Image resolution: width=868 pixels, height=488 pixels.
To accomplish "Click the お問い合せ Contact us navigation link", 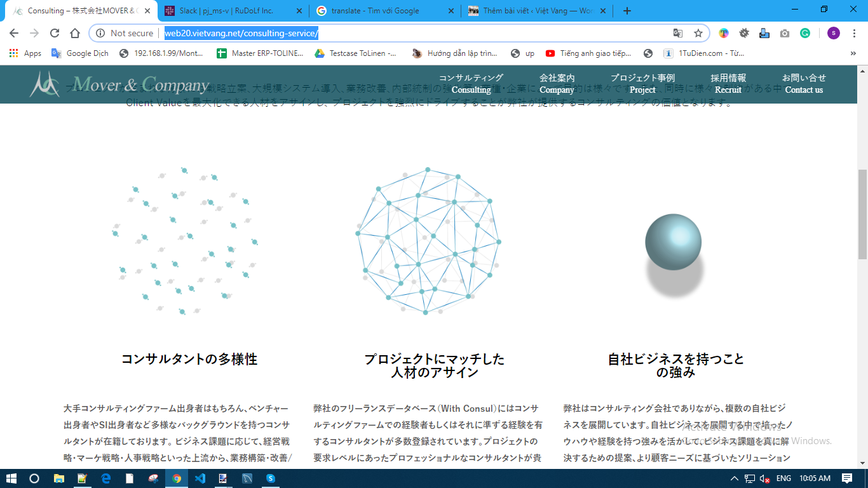I will (x=804, y=83).
